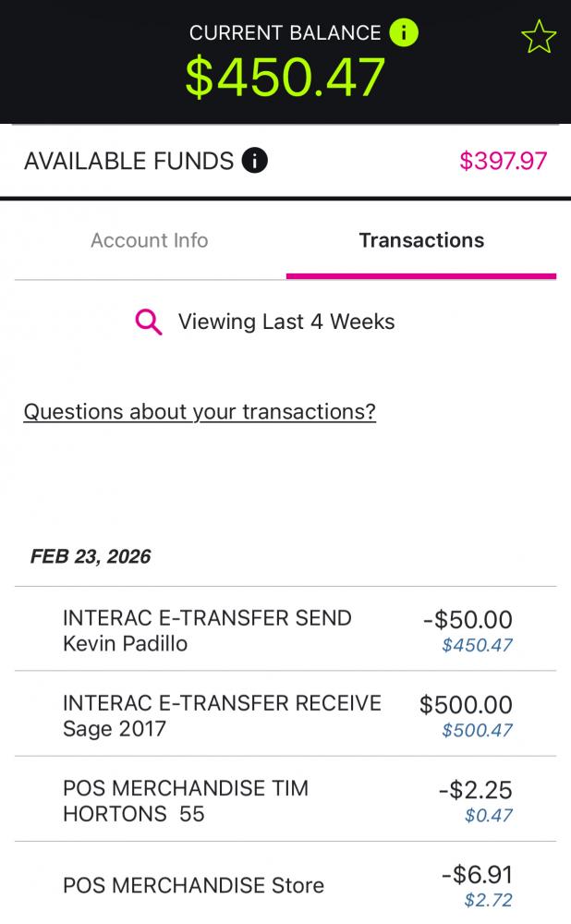The width and height of the screenshot is (571, 924).
Task: Tap the magnifying glass search icon
Action: click(x=149, y=322)
